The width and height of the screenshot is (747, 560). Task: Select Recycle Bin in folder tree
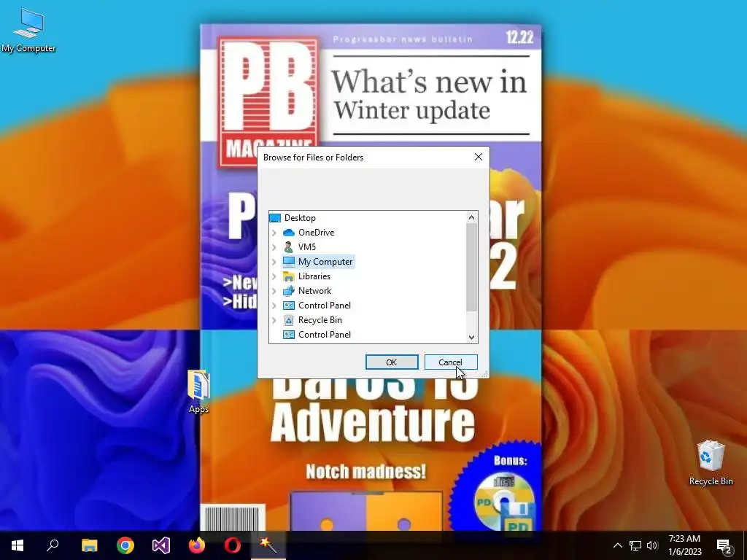(320, 320)
